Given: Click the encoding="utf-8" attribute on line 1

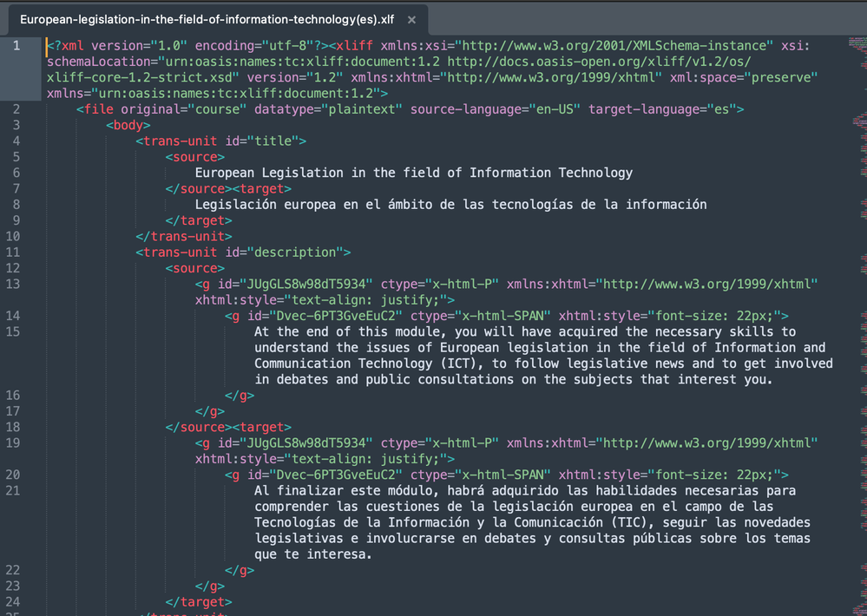Looking at the screenshot, I should 254,45.
